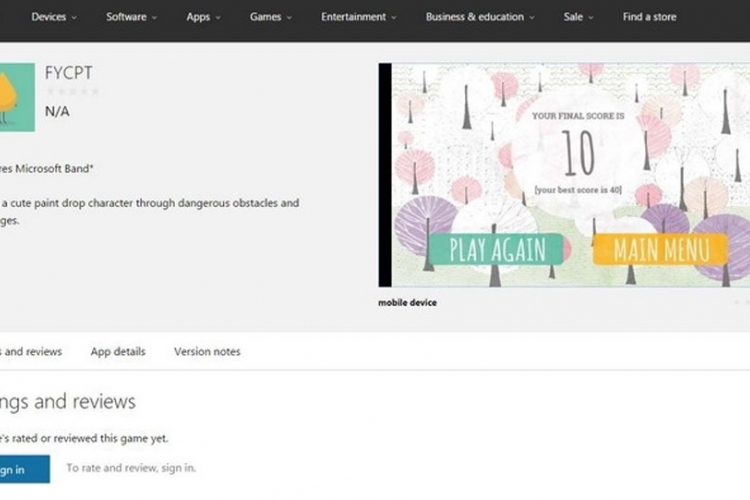Screen dimensions: 750x500
Task: Click the paint drop character description text
Action: tap(150, 211)
